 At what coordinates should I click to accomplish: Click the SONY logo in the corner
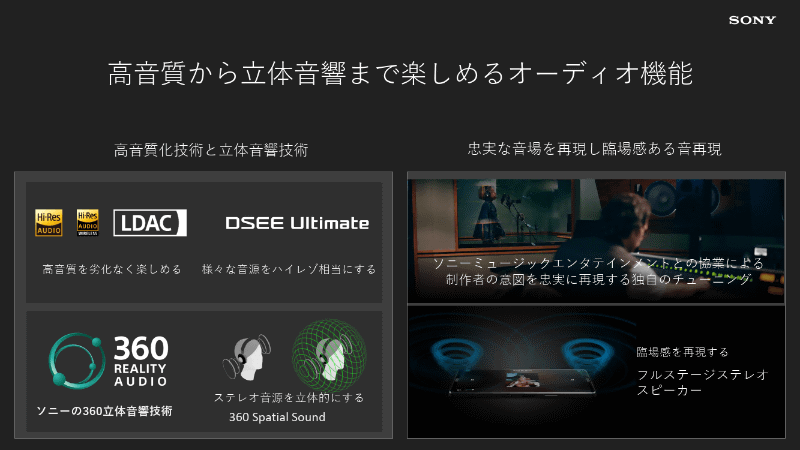pyautogui.click(x=752, y=20)
